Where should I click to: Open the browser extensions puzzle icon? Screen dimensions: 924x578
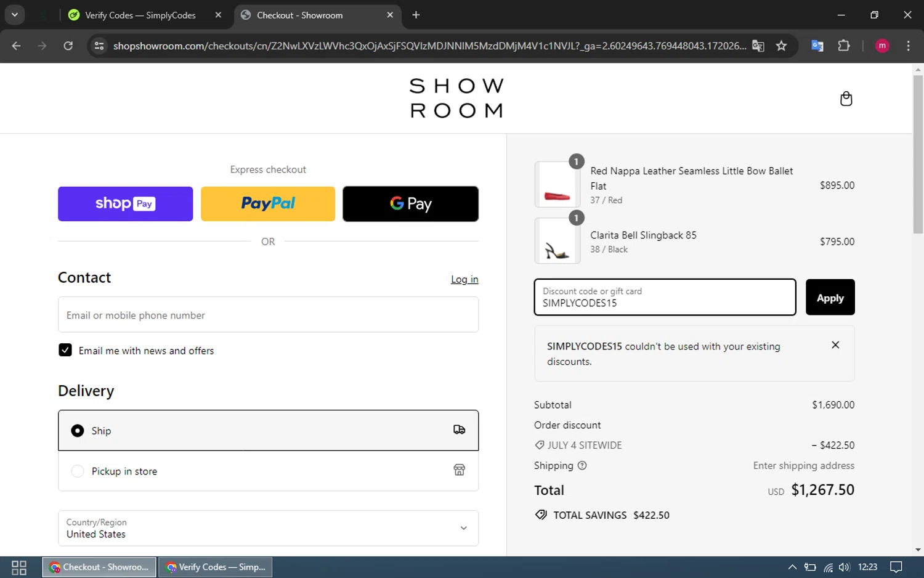coord(844,46)
